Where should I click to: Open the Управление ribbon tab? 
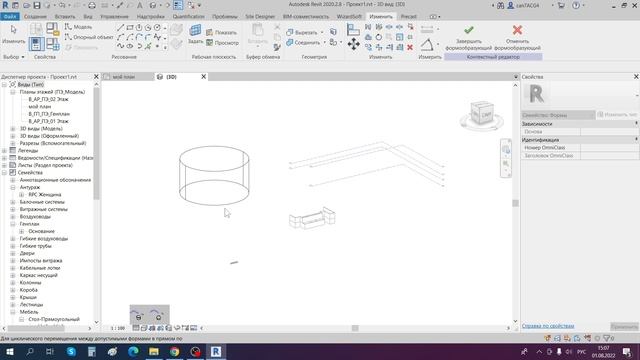pyautogui.click(x=114, y=17)
